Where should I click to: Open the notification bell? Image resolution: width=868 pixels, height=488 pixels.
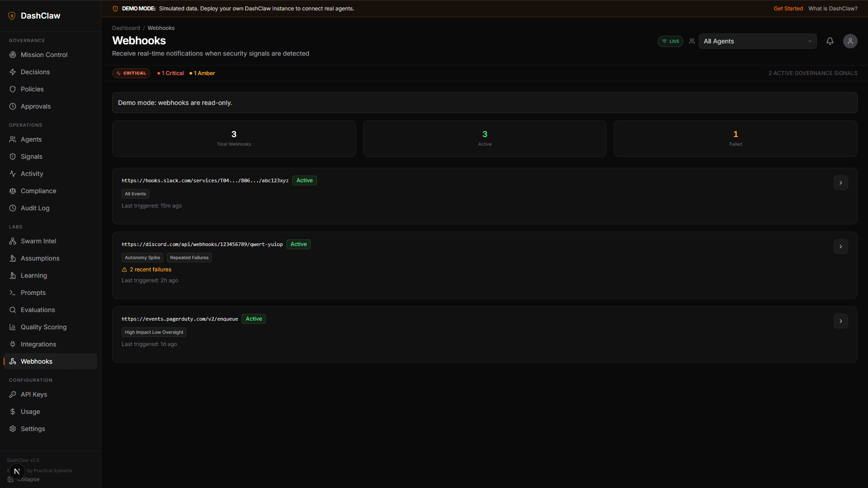click(x=830, y=41)
